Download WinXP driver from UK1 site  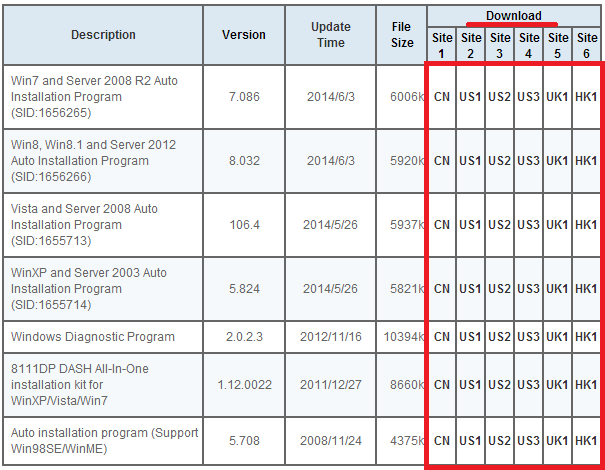point(557,289)
